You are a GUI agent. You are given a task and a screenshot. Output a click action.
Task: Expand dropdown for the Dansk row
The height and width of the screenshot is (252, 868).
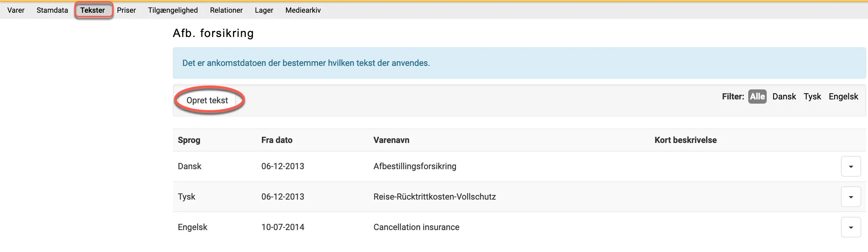851,166
